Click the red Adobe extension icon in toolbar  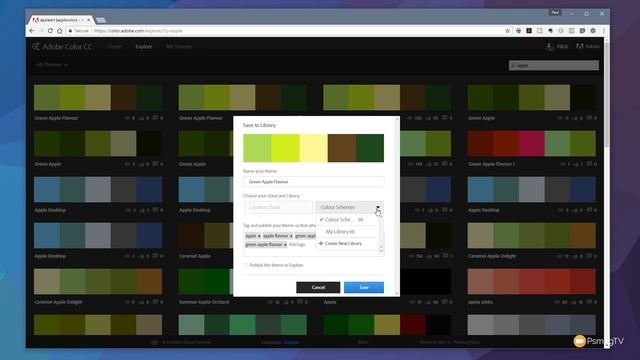point(529,31)
